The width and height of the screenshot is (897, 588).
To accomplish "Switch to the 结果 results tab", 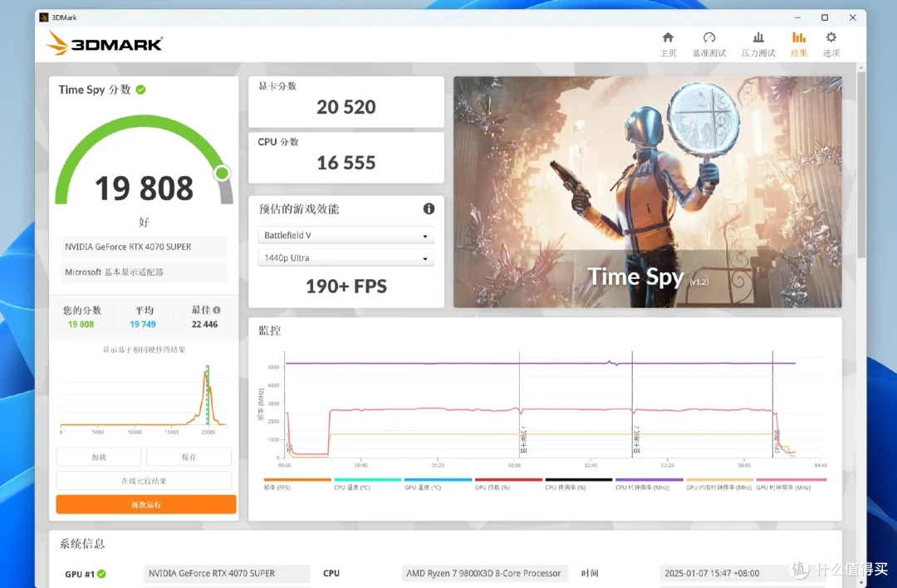I will 799,45.
